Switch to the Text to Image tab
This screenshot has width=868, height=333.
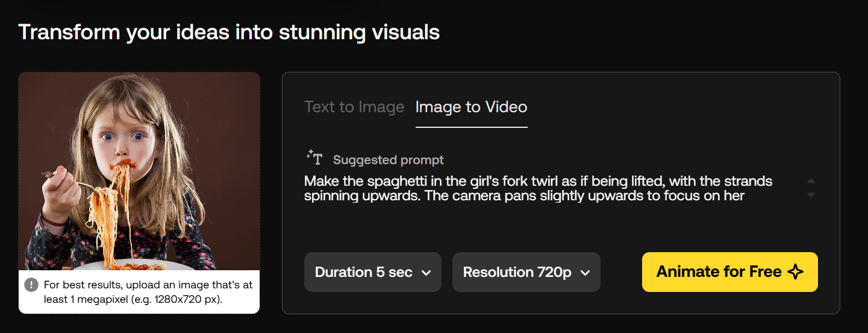pos(354,107)
